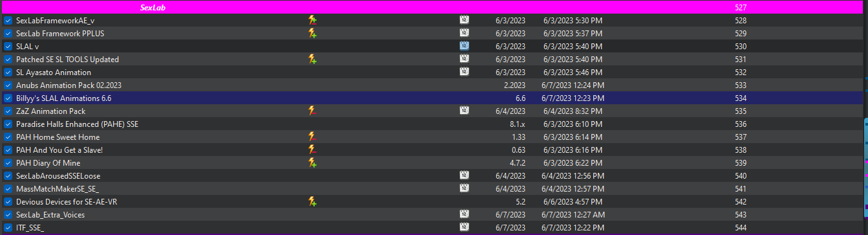Select the SL Ayasato Animation name
The height and width of the screenshot is (235, 868).
(54, 73)
